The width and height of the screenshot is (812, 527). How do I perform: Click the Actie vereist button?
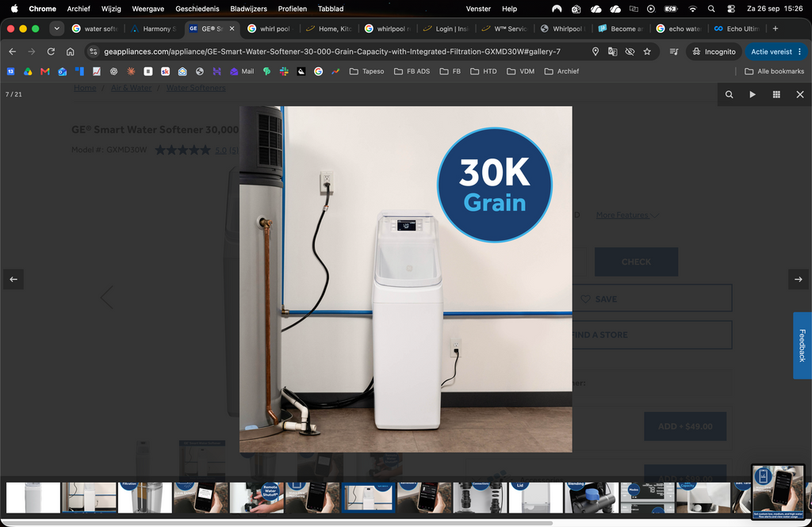(776, 52)
